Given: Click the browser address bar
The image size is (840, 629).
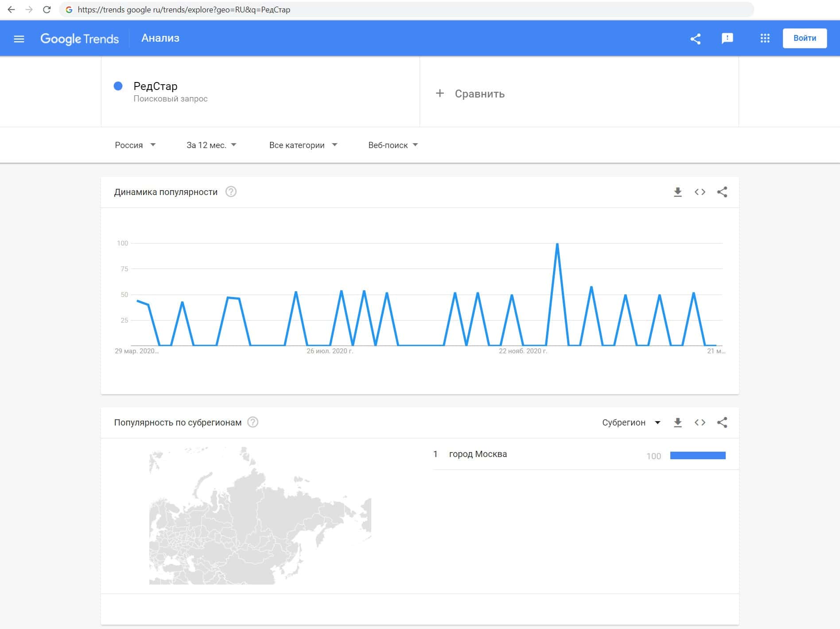Looking at the screenshot, I should pos(399,10).
